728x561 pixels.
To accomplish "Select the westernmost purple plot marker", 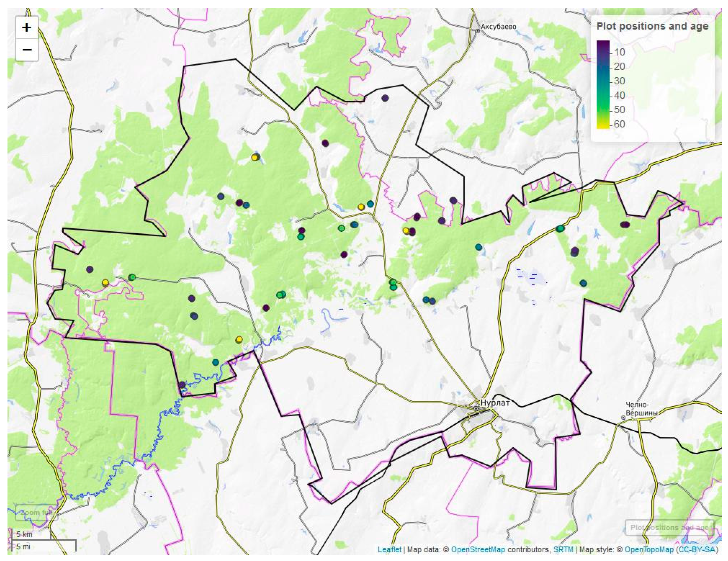I will click(x=90, y=270).
